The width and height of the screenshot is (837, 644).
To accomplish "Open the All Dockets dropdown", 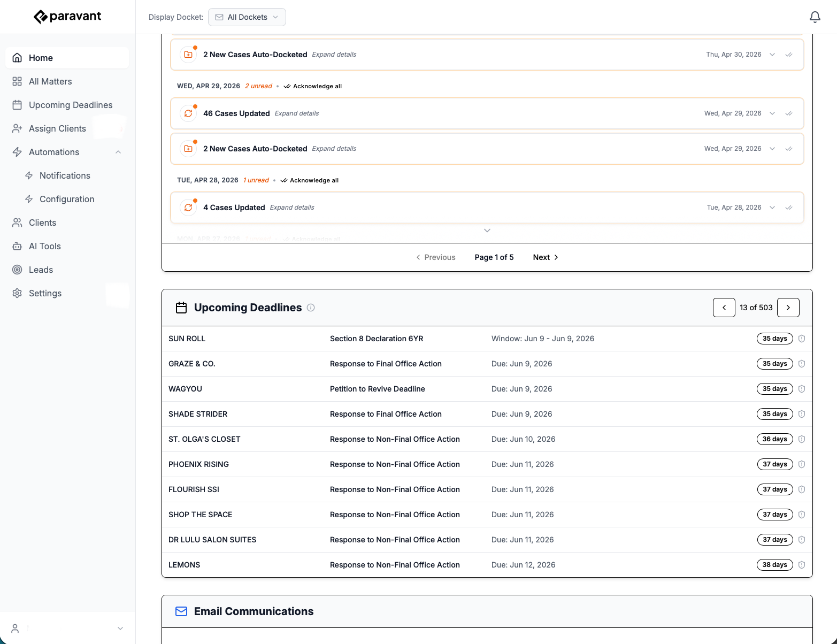I will (247, 17).
